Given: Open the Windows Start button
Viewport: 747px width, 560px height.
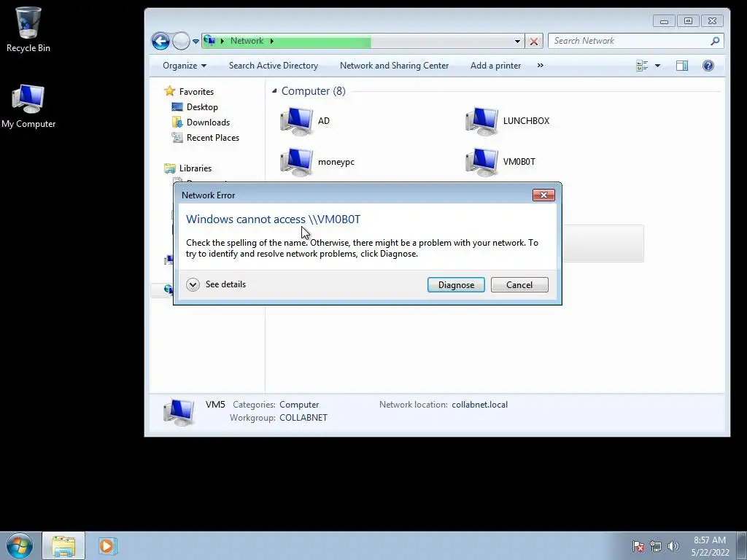Looking at the screenshot, I should pyautogui.click(x=20, y=545).
